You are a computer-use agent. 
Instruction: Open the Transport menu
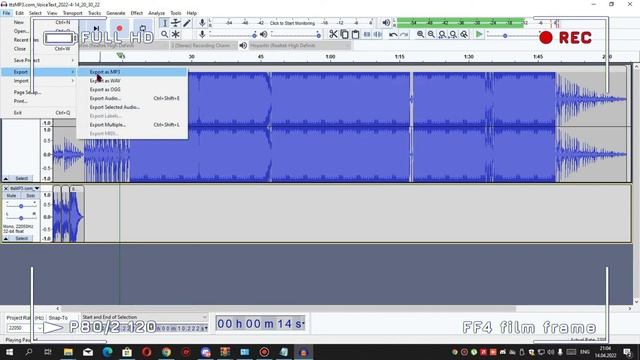[x=72, y=13]
